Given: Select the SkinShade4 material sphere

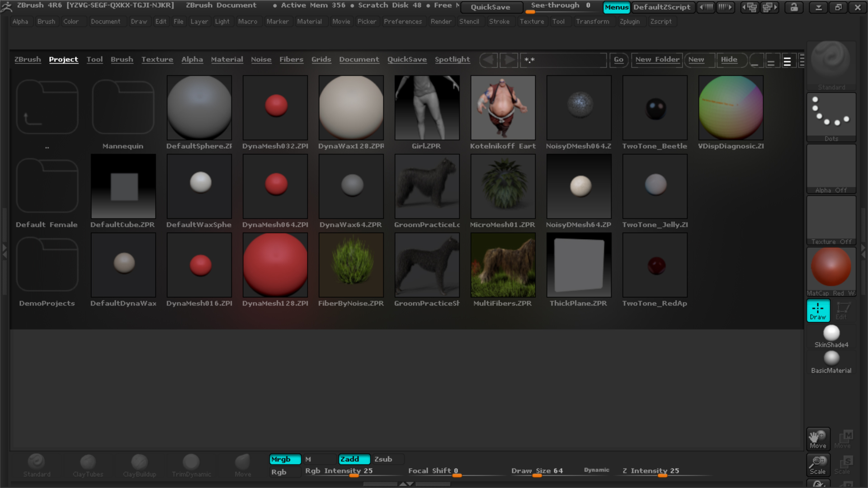Looking at the screenshot, I should pyautogui.click(x=831, y=333).
